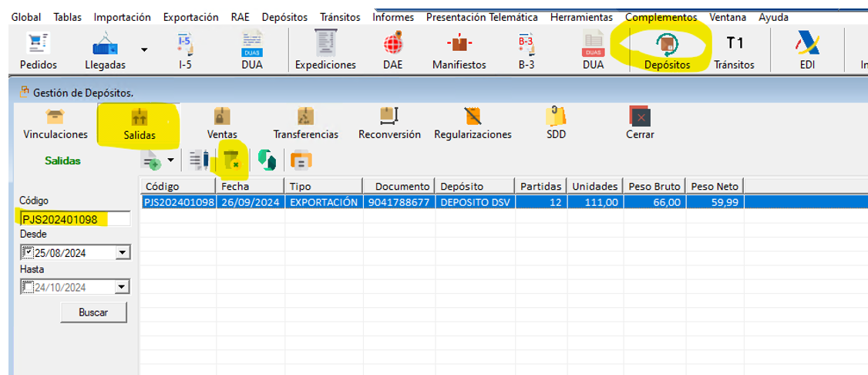Expand the Hasta date dropdown
Image resolution: width=868 pixels, height=375 pixels.
tap(122, 287)
